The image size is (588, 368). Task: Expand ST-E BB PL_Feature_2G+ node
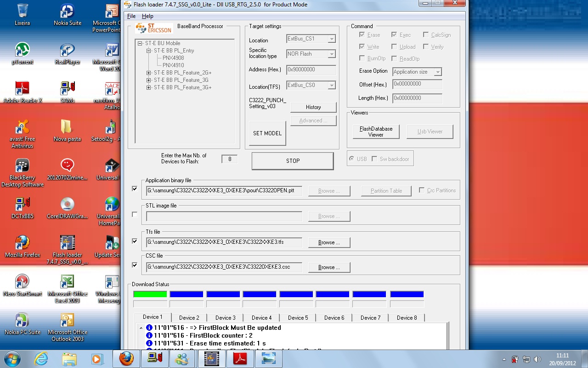click(149, 73)
